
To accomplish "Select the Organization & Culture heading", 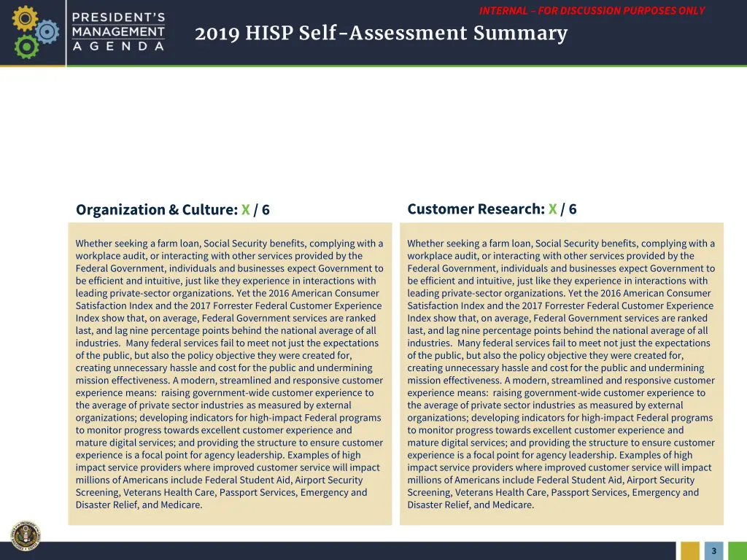I will [172, 209].
